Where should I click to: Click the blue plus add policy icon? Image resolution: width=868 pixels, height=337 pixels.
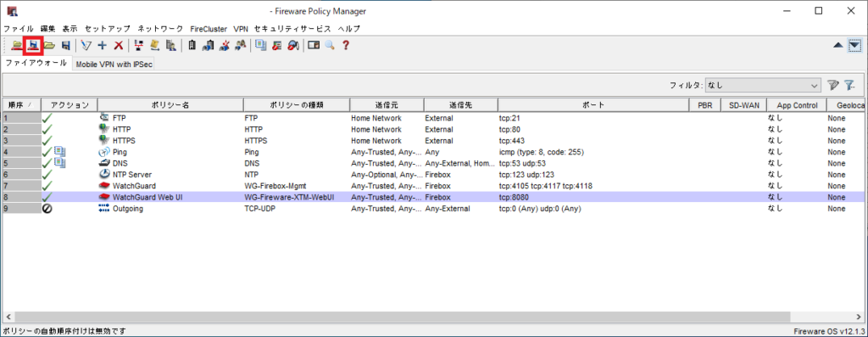click(102, 46)
